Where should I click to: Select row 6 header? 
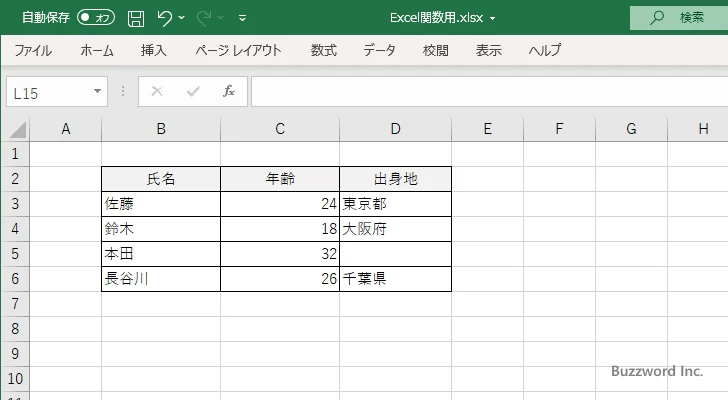click(x=15, y=279)
